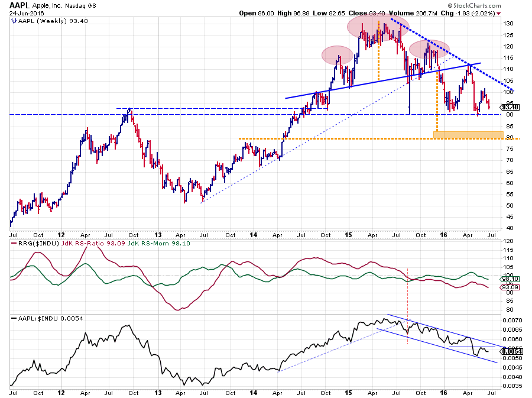Click the red 93.09 RS-Ratio axis tag
This screenshot has height=398, width=532.
pos(510,287)
